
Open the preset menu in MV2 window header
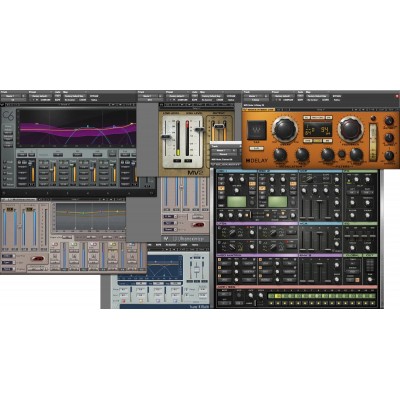[178, 96]
